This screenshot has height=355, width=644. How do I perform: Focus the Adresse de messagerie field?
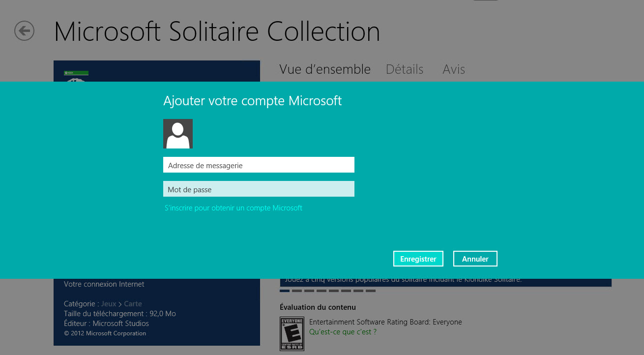coord(259,165)
